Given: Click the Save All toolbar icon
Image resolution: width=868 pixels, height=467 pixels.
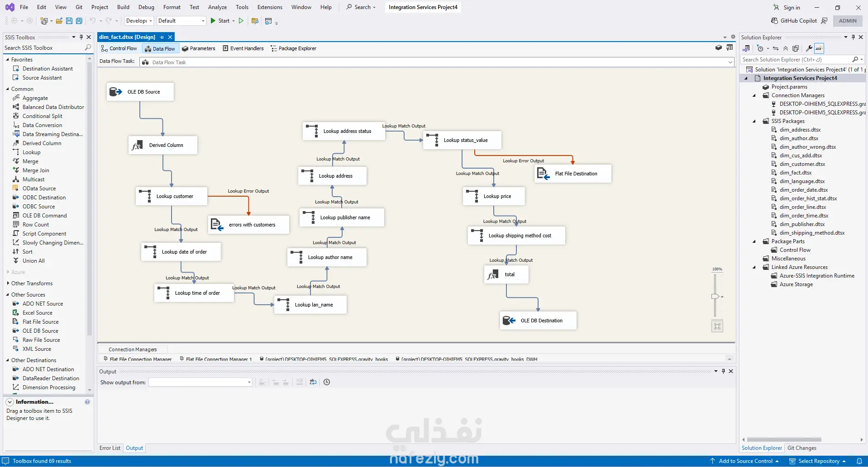Looking at the screenshot, I should point(79,21).
